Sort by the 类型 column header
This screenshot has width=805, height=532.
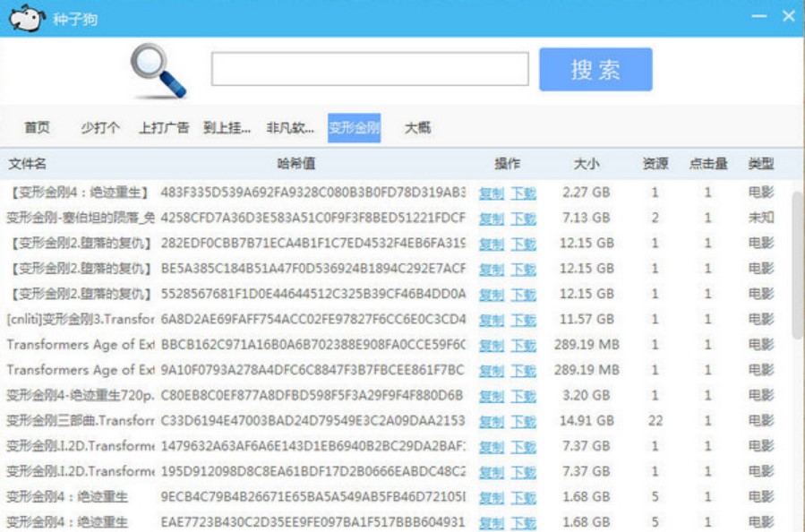[761, 164]
